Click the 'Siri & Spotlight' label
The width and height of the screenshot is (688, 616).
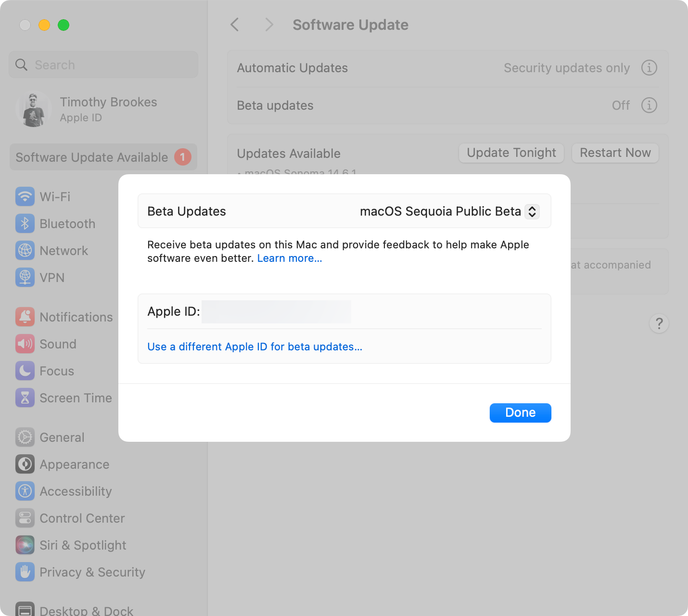[83, 545]
